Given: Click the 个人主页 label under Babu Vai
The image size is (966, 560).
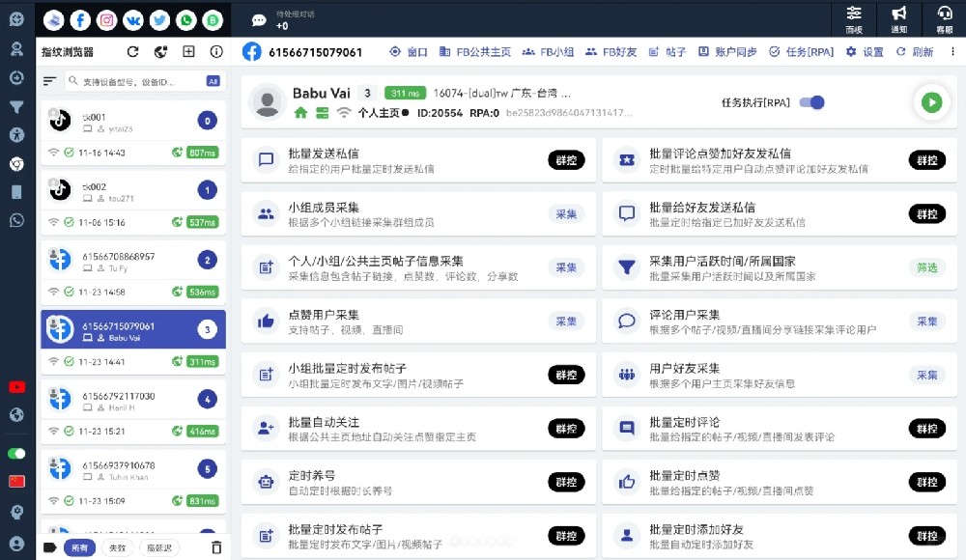Looking at the screenshot, I should [379, 113].
